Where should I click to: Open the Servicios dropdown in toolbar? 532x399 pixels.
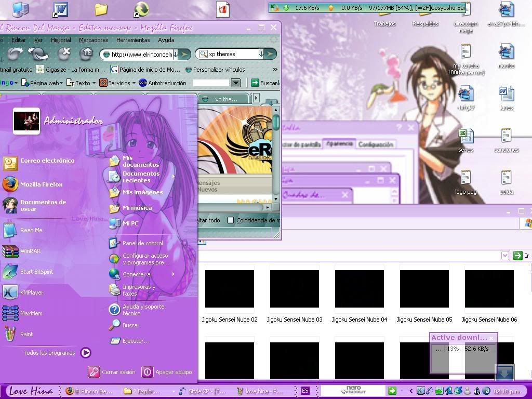(x=117, y=83)
